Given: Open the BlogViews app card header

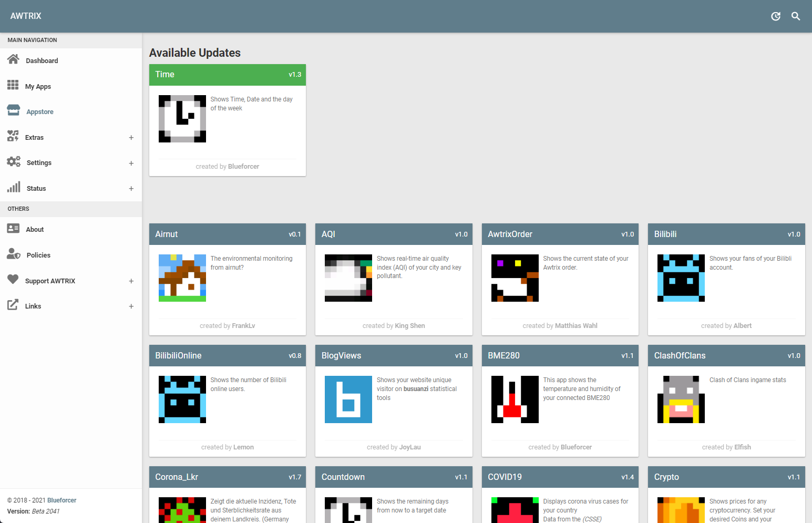Looking at the screenshot, I should point(394,356).
